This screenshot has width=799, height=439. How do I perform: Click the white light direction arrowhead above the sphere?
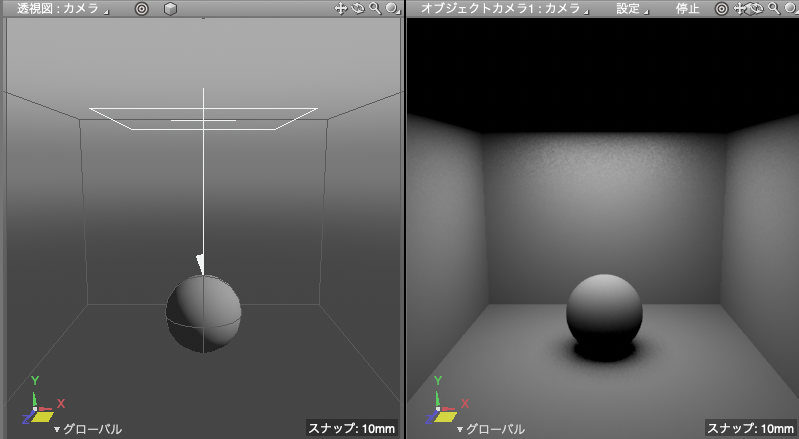point(200,264)
